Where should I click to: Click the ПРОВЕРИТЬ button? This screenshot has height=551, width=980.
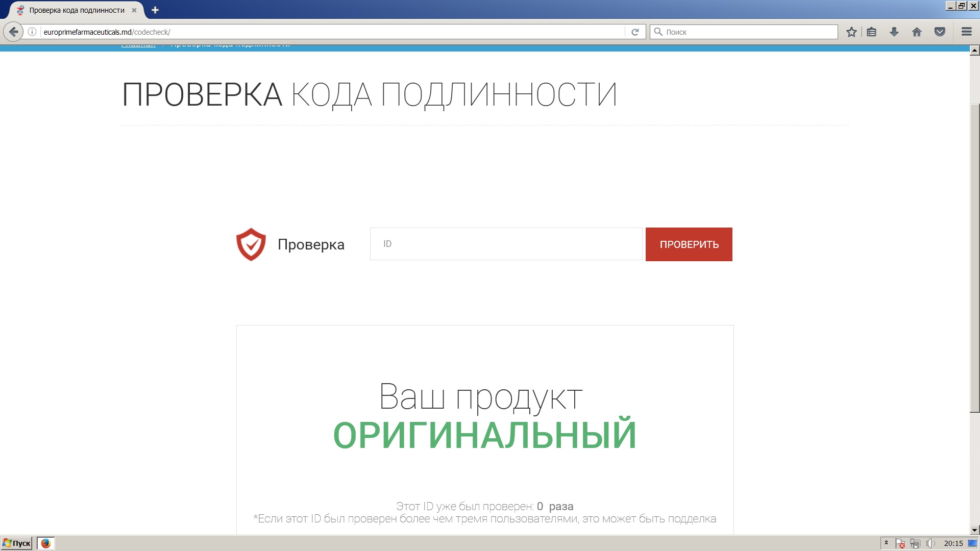point(689,244)
